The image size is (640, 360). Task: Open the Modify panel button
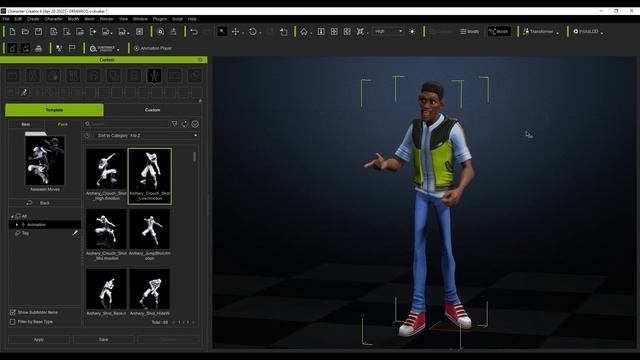click(469, 31)
